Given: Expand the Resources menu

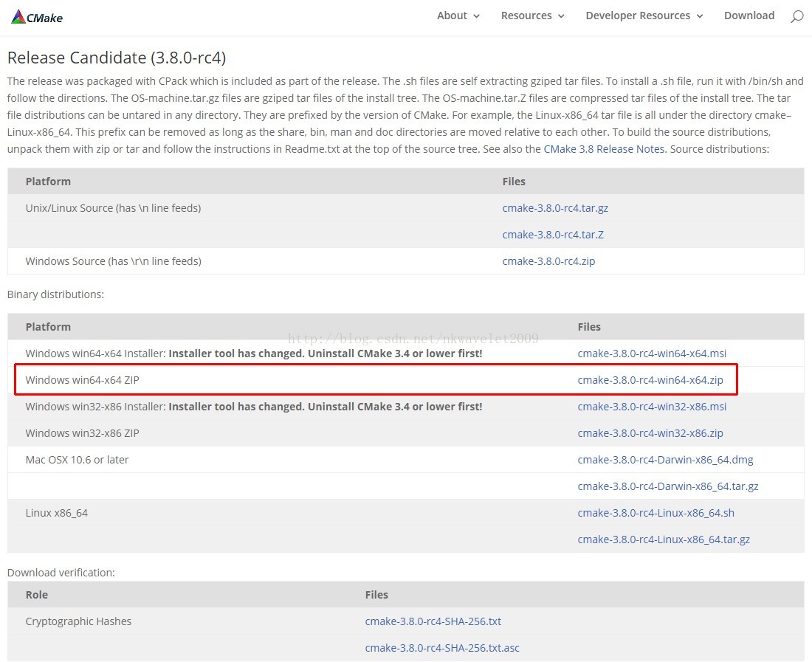Looking at the screenshot, I should [532, 15].
